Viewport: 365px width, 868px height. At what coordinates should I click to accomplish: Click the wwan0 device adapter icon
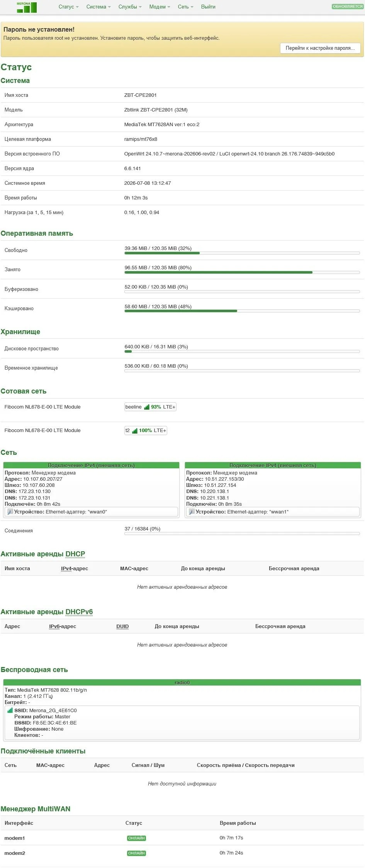point(10,512)
